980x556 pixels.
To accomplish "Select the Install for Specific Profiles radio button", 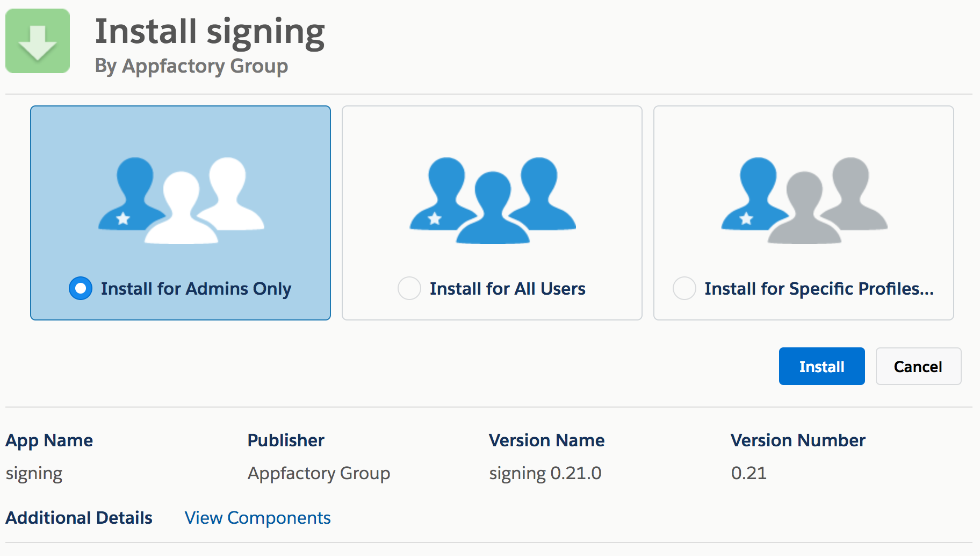I will (x=684, y=288).
